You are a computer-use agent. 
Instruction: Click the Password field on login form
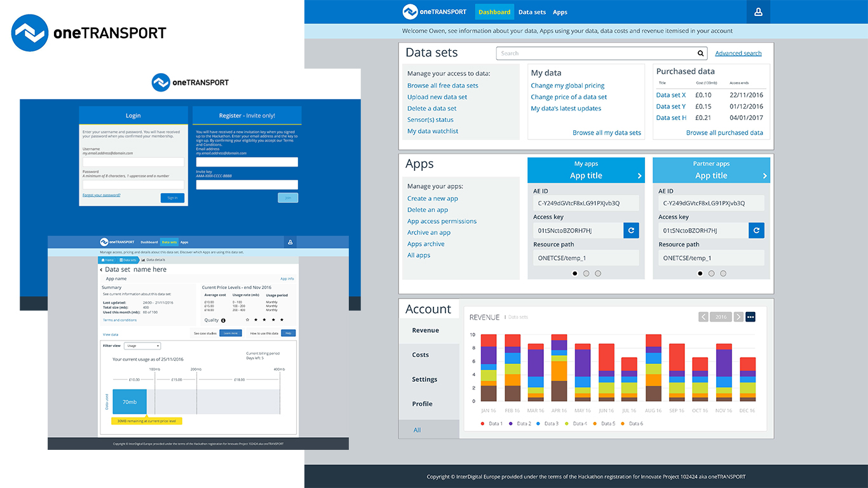pos(133,185)
